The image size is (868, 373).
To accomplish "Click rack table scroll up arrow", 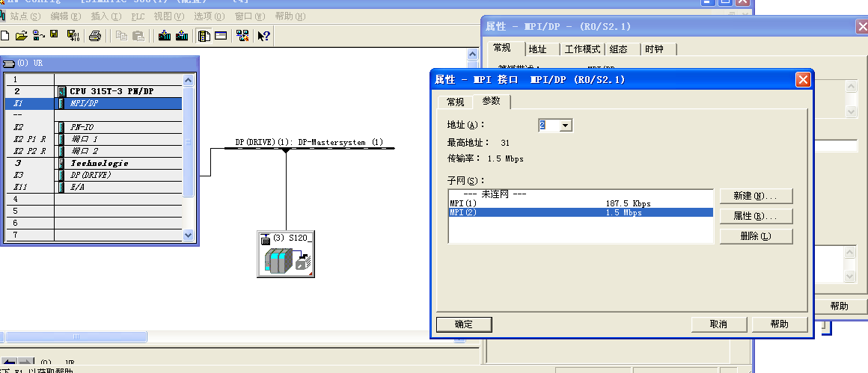I will [189, 80].
